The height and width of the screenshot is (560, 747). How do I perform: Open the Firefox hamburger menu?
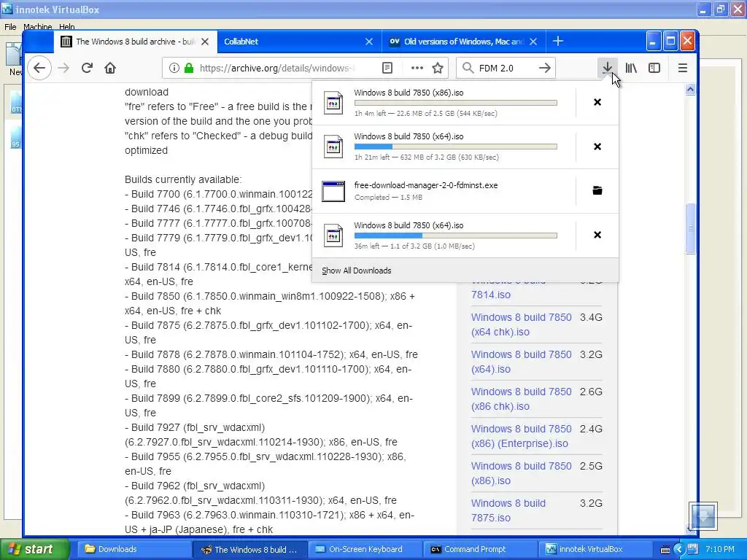683,68
